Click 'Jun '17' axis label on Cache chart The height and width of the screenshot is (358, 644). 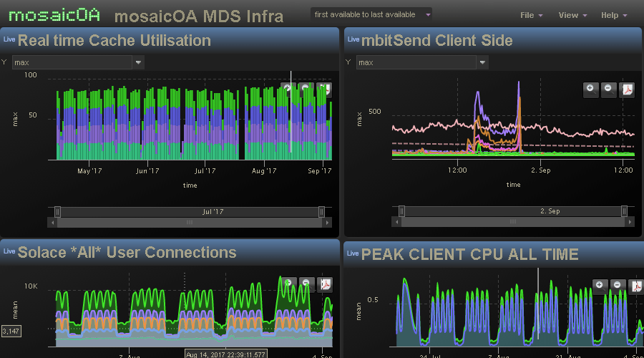tap(147, 170)
